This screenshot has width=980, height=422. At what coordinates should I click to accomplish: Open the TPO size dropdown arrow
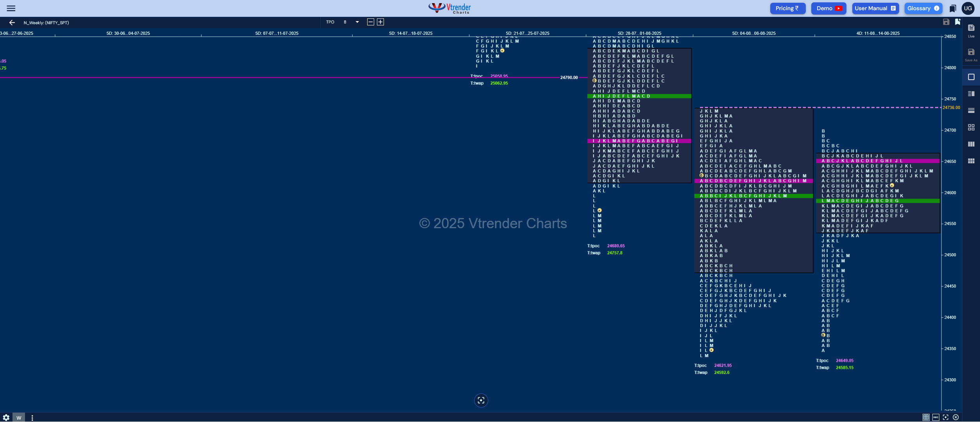tap(357, 22)
